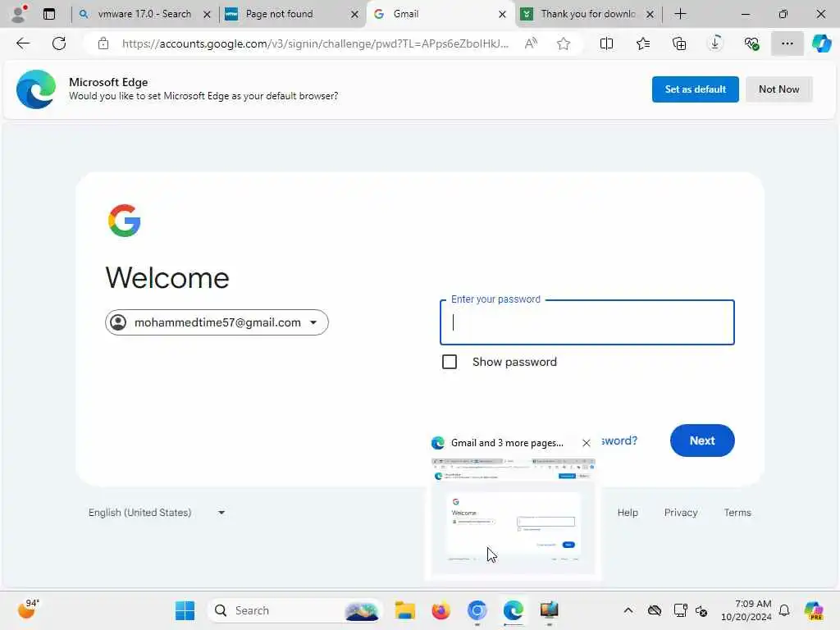
Task: Click the Forgot password link
Action: 619,441
